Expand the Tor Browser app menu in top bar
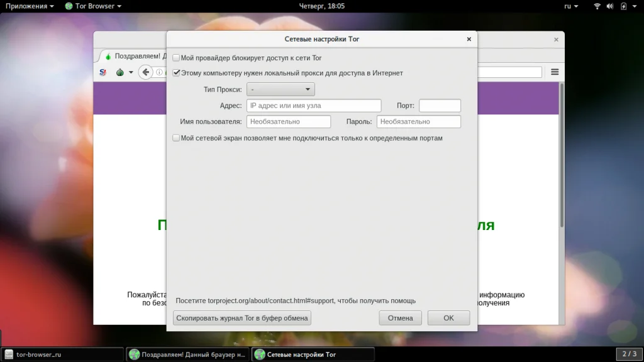This screenshot has height=362, width=644. point(93,6)
